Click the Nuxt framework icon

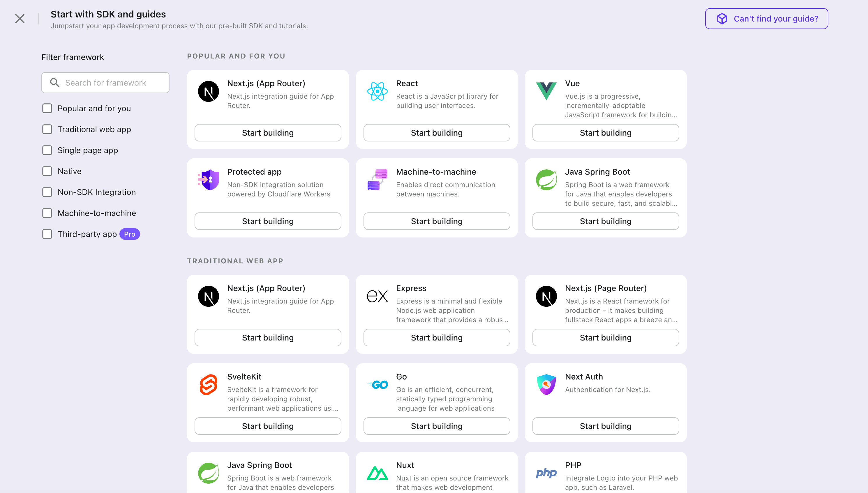377,473
